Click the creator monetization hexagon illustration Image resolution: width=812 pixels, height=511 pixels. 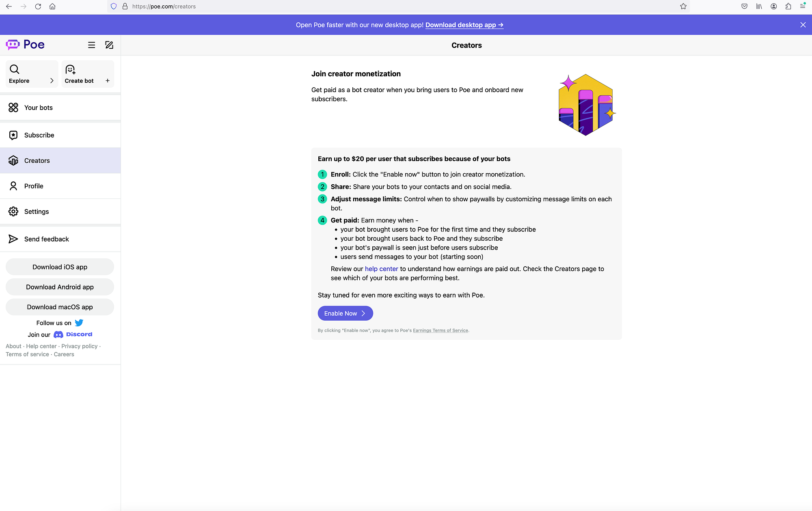pos(587,105)
